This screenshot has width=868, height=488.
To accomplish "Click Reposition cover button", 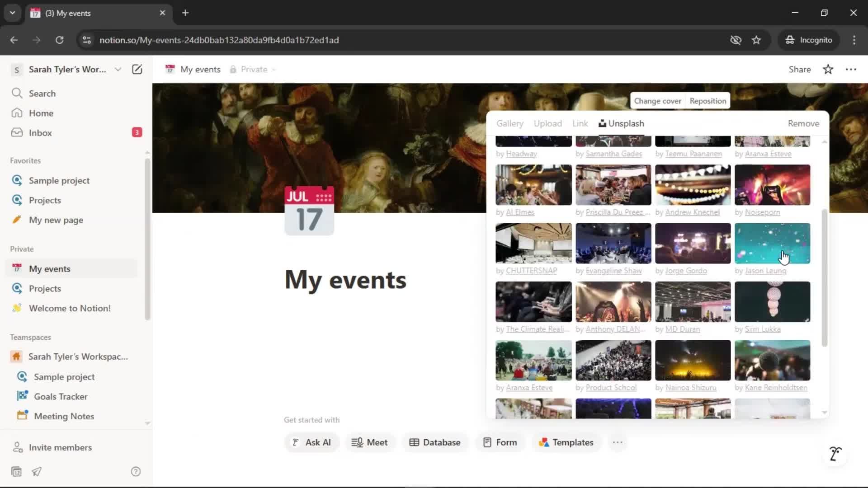I will [x=708, y=101].
